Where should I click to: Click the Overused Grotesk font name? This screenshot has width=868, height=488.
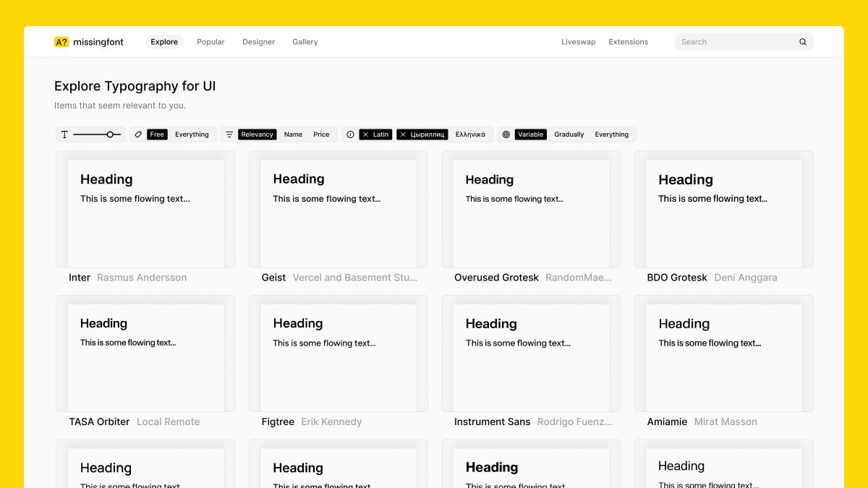coord(496,278)
